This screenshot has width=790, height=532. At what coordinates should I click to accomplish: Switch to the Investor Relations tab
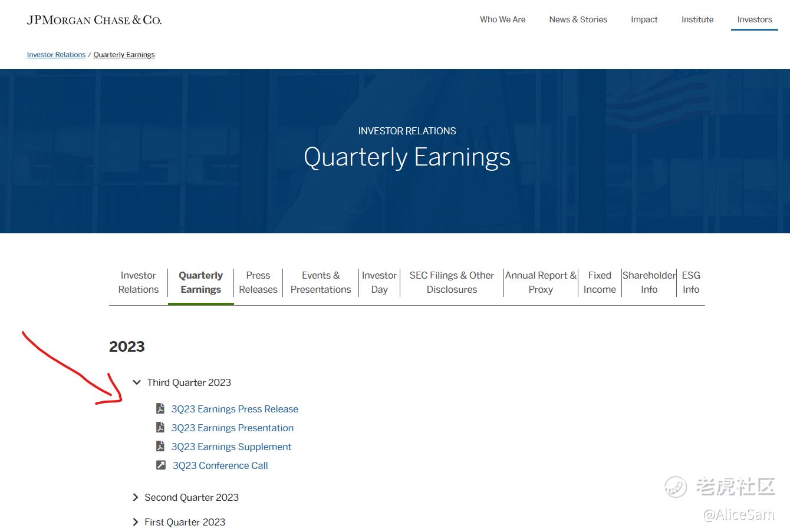[139, 282]
